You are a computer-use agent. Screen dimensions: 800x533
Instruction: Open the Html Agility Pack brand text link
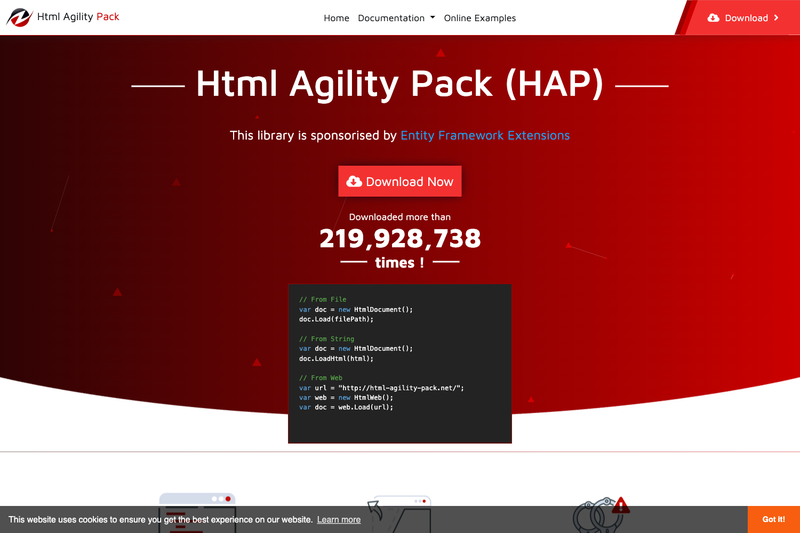coord(78,17)
